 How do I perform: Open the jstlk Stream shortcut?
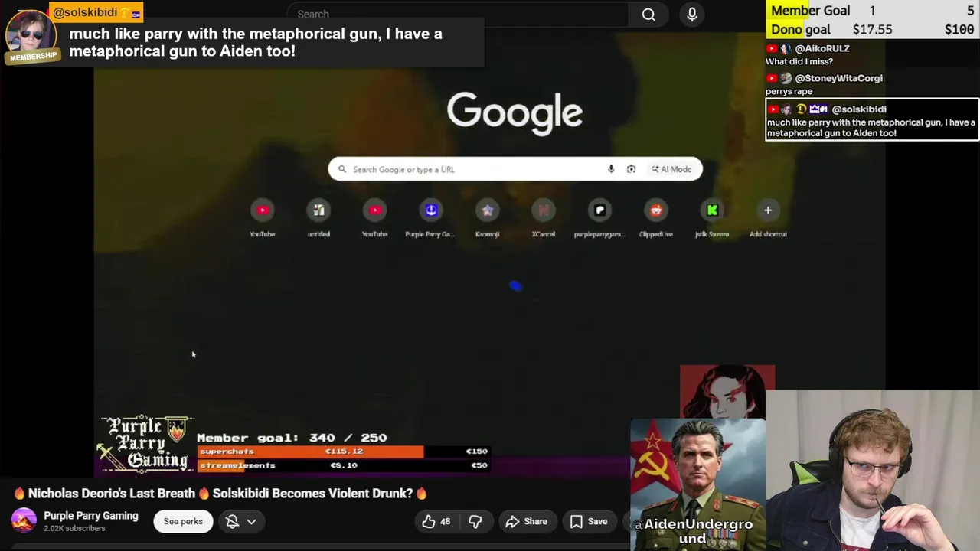[x=712, y=218]
